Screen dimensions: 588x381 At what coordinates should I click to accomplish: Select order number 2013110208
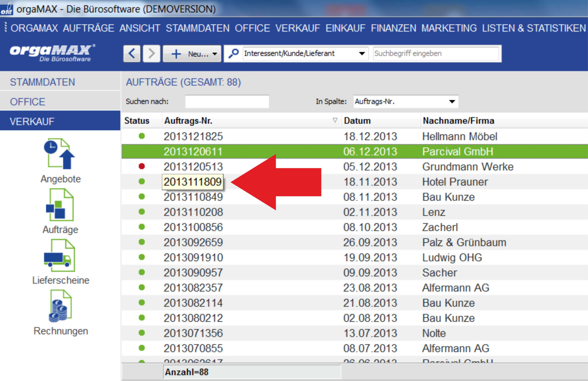coord(193,212)
